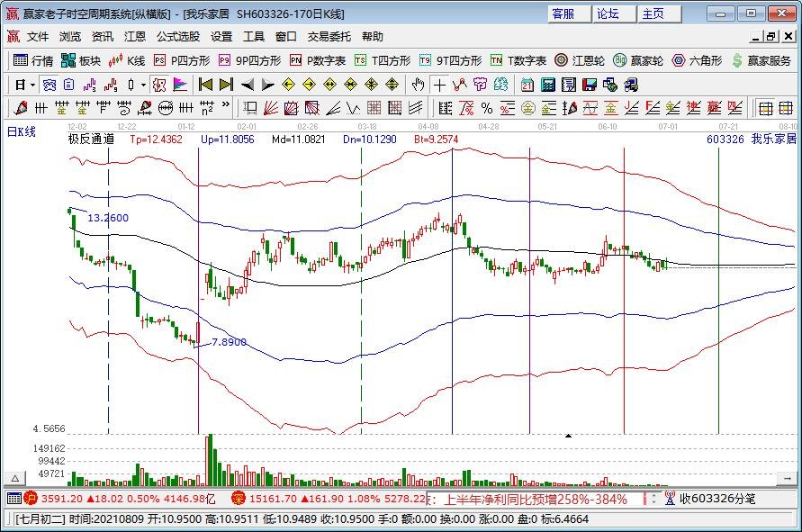The image size is (802, 532).
Task: Open the candle style dropdown arrow
Action: pos(142,84)
